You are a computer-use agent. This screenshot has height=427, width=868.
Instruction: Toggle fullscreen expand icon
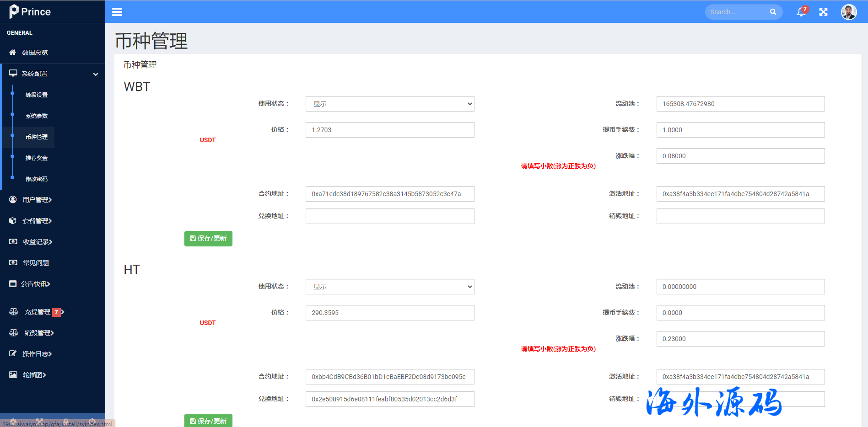coord(823,12)
